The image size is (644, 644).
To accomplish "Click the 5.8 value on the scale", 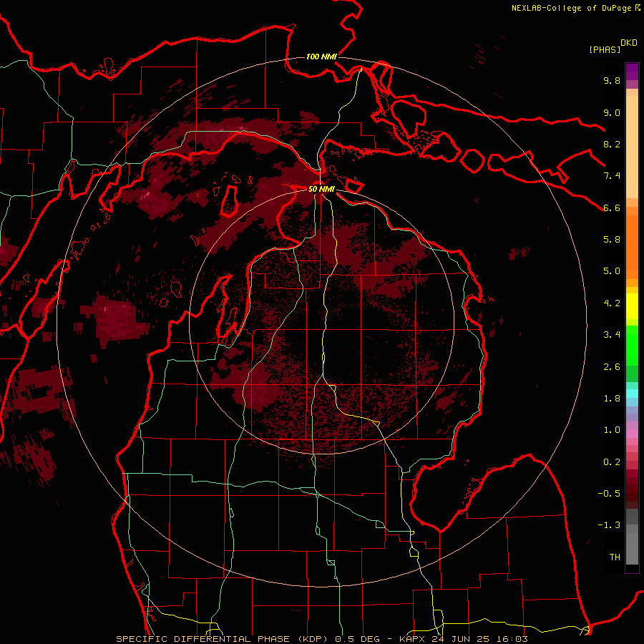I will tap(612, 240).
